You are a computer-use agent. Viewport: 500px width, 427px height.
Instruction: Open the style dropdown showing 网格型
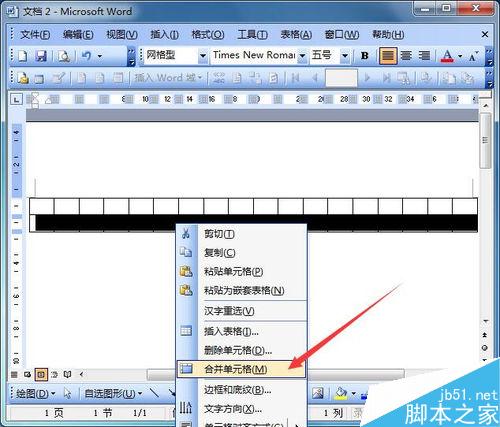(203, 56)
